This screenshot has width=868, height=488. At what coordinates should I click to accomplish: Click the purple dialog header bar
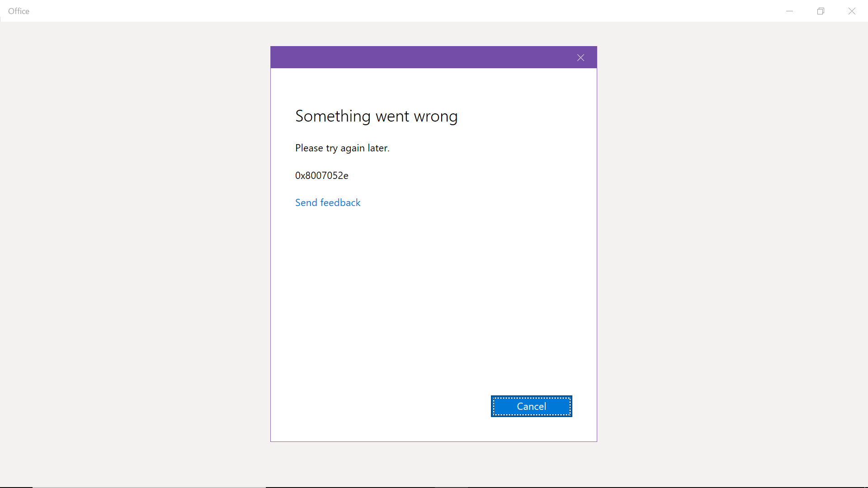407,57
